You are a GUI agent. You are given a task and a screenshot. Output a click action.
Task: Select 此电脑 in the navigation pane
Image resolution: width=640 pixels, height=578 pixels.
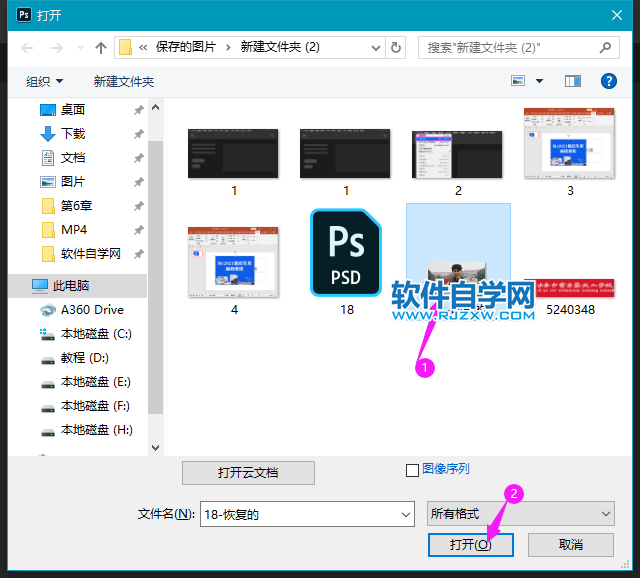click(x=78, y=285)
